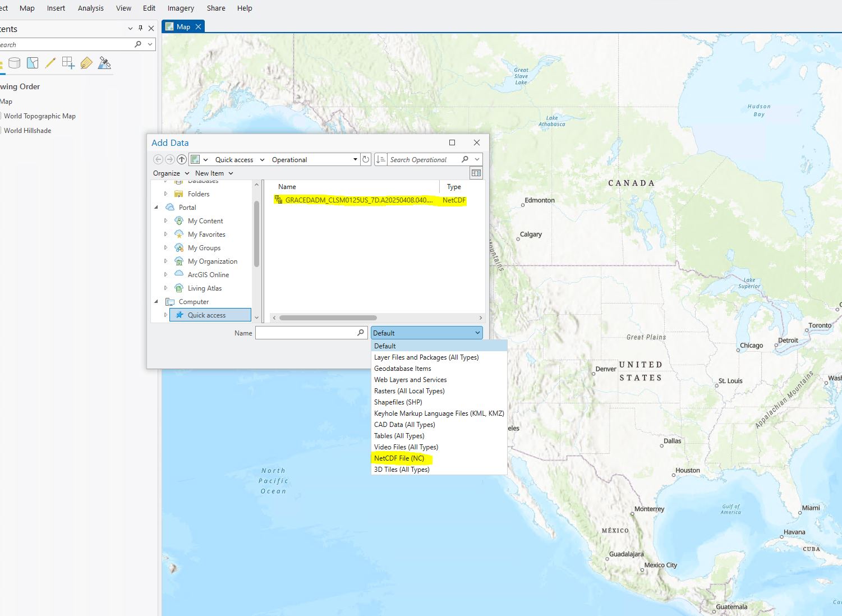Select World Topographic Map layer

click(40, 116)
